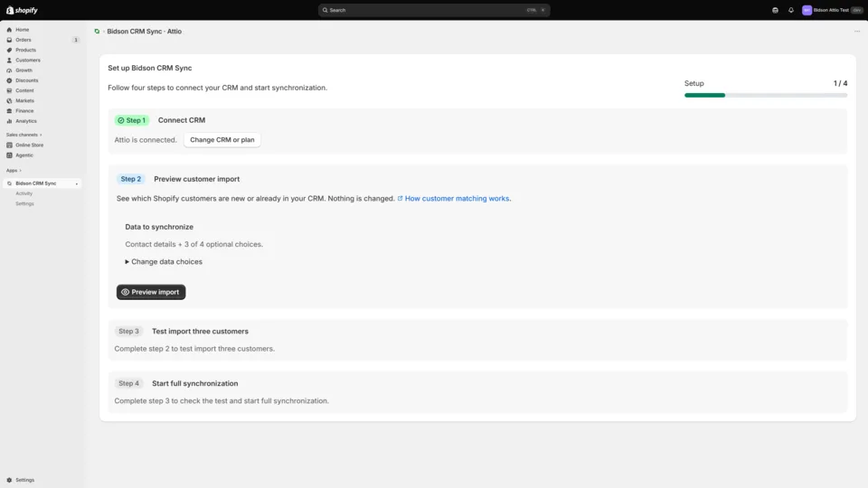Click the Step 1 completed badge

(132, 120)
